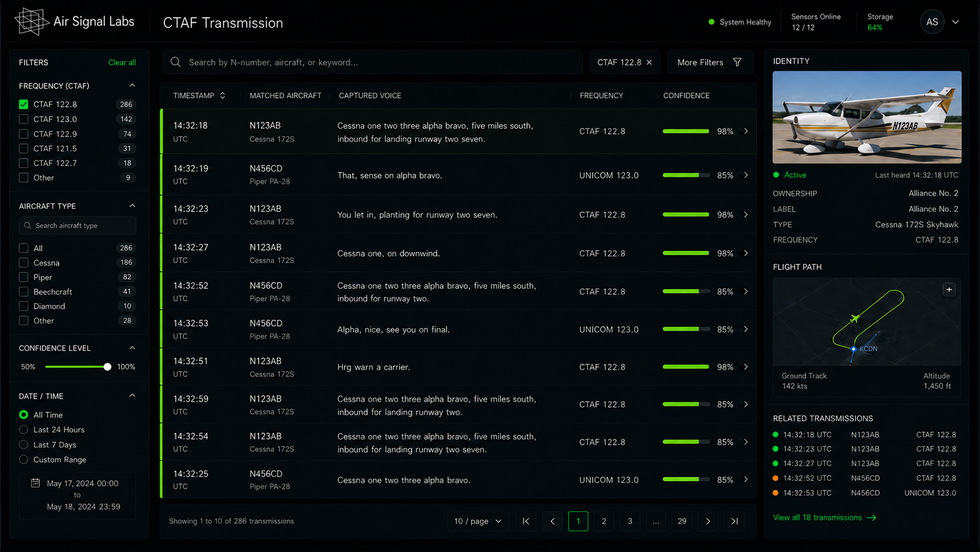This screenshot has width=980, height=552.
Task: Go to page 3
Action: tap(630, 521)
